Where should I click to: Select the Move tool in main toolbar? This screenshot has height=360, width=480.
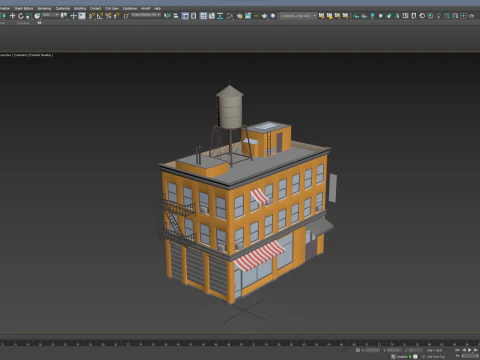[x=12, y=16]
